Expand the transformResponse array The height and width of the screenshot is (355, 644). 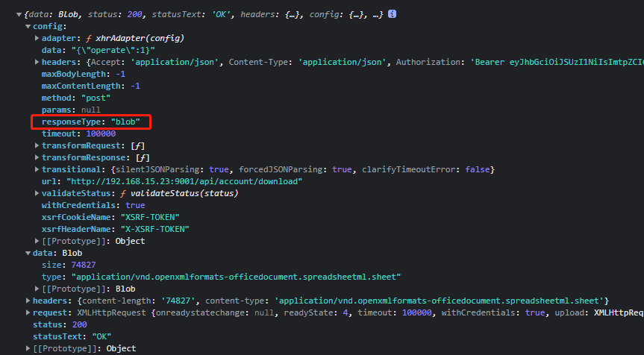(37, 157)
